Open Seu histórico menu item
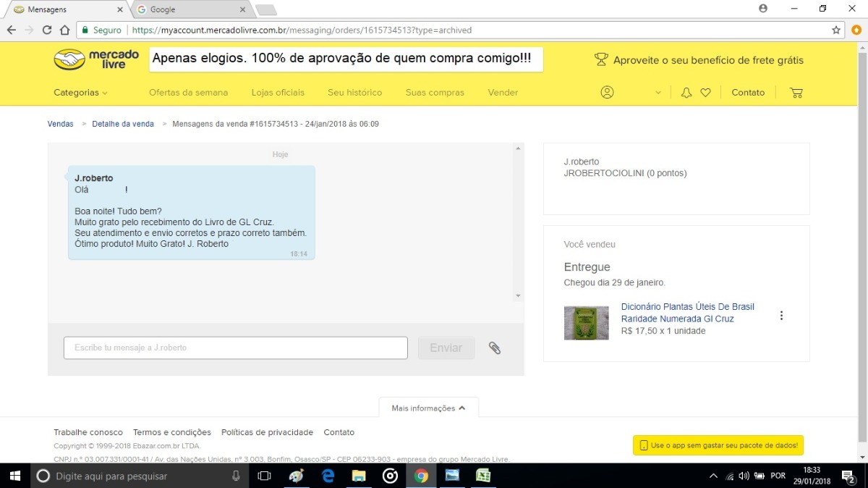The width and height of the screenshot is (868, 488). pyautogui.click(x=354, y=93)
